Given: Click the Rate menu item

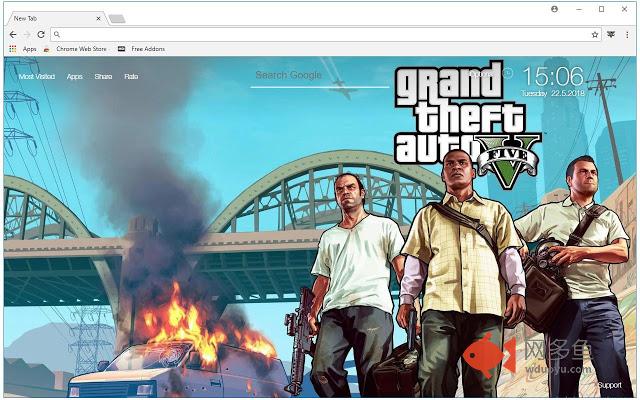Looking at the screenshot, I should click(x=131, y=76).
